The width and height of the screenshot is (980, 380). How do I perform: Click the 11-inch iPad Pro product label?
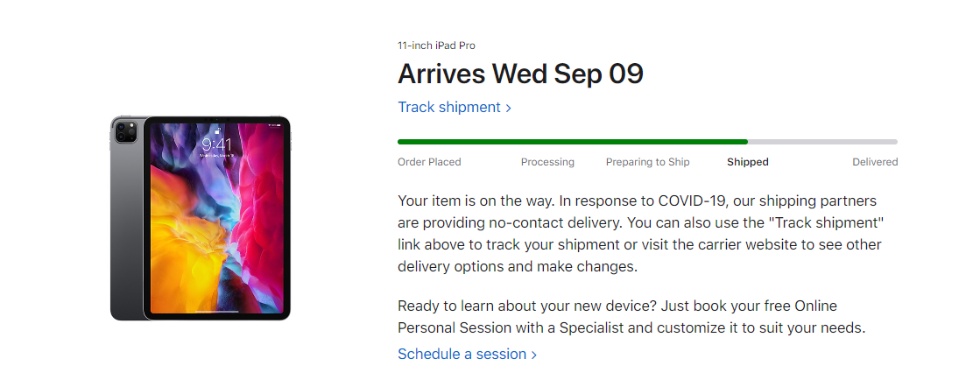coord(436,46)
